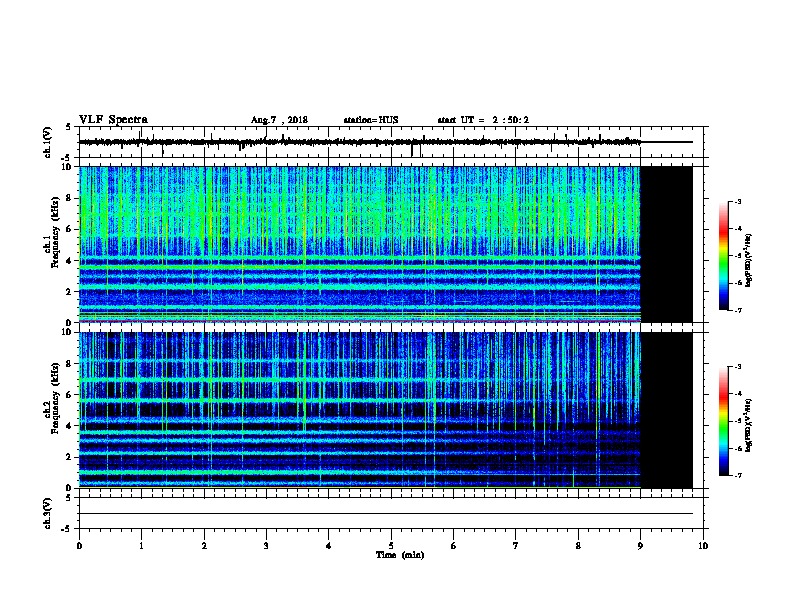Click inside the ch.2 spectrogram plot
Screen dimensions: 792x612
pyautogui.click(x=360, y=410)
